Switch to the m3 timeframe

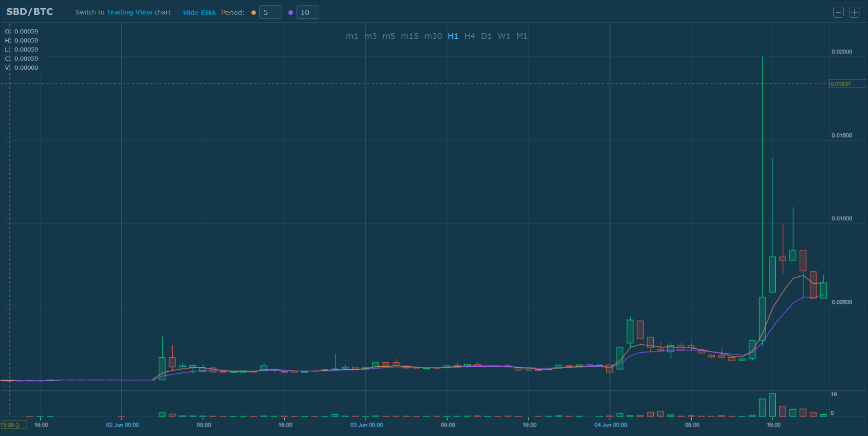tap(370, 36)
